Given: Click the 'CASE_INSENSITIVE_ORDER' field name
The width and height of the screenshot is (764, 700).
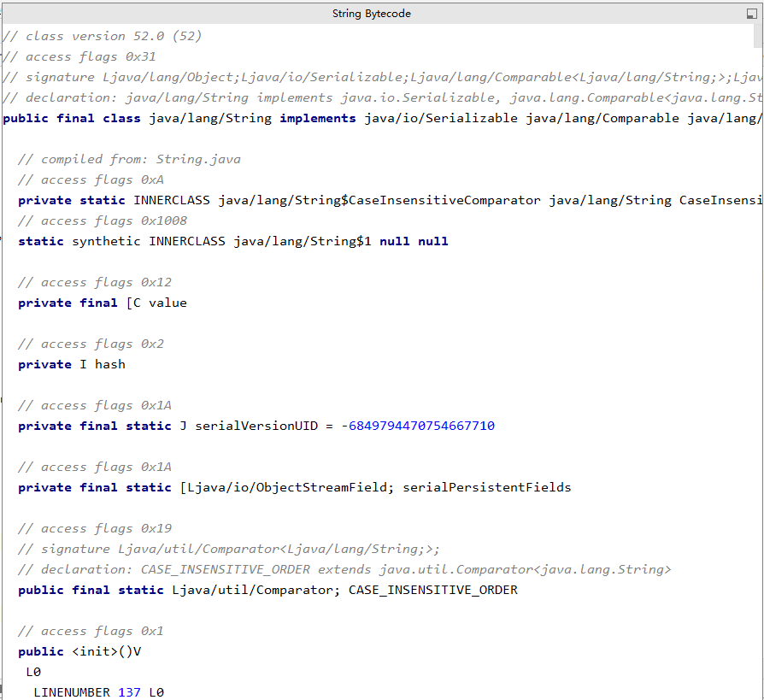Looking at the screenshot, I should [x=432, y=590].
